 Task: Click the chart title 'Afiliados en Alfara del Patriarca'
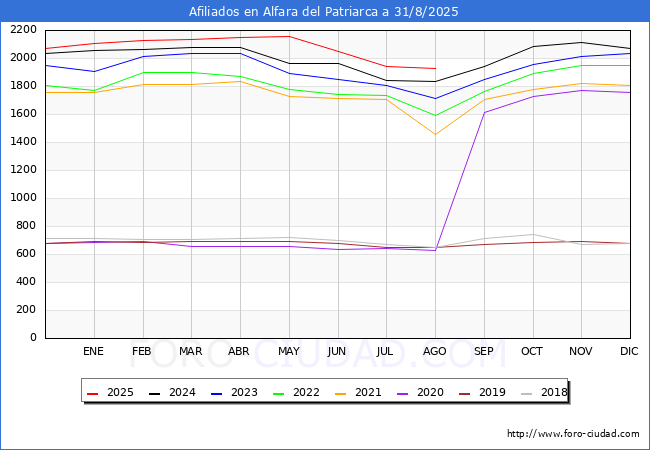click(x=324, y=12)
